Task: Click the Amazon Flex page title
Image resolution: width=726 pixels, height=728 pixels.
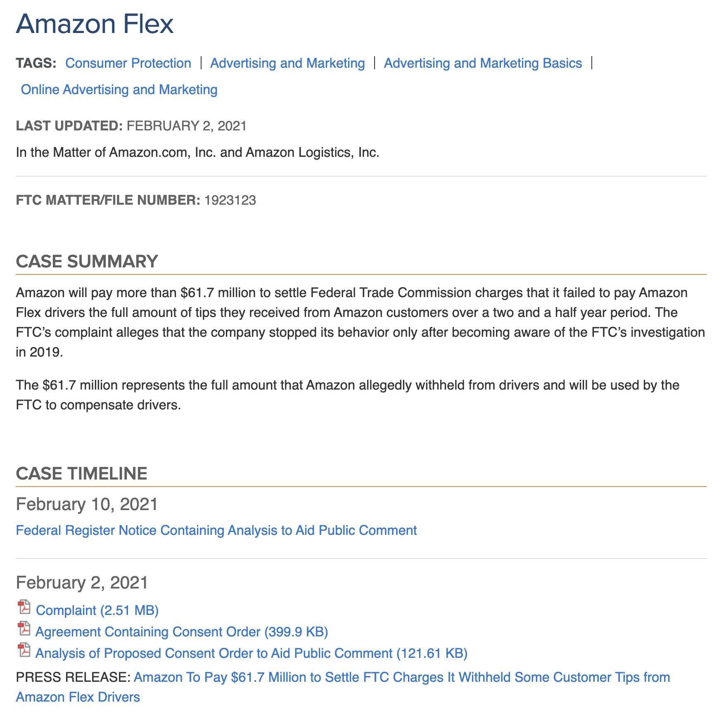Action: pos(95,24)
